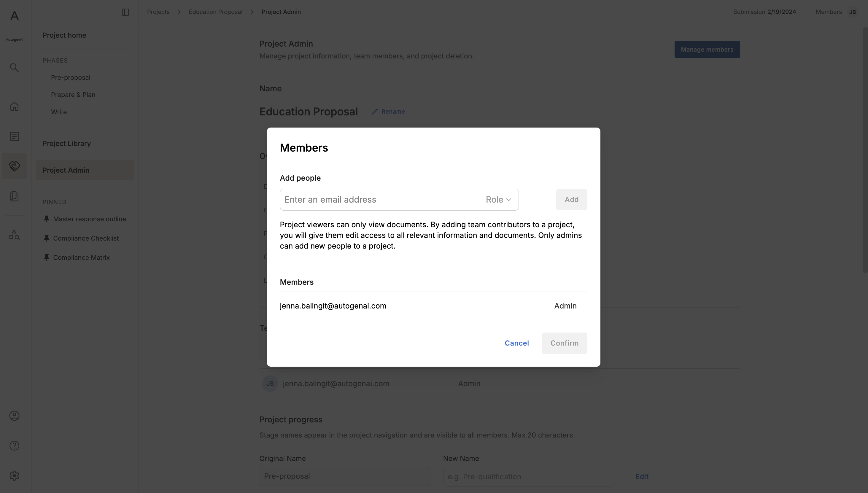Open the settings gear icon
The width and height of the screenshot is (868, 493).
point(14,476)
